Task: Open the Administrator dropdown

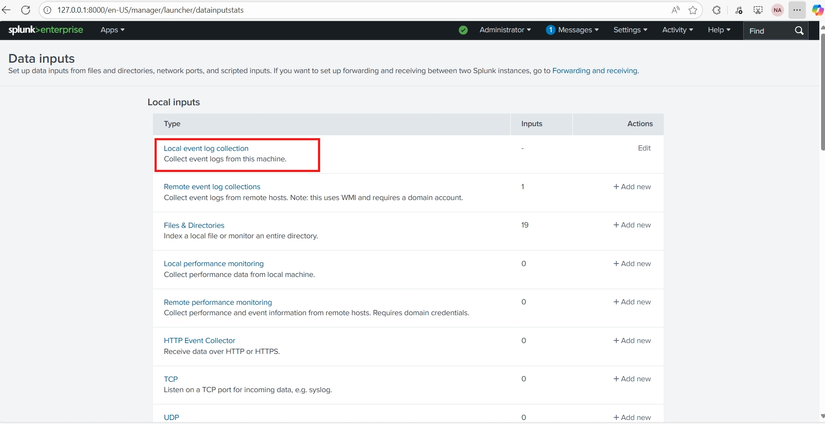Action: tap(505, 30)
